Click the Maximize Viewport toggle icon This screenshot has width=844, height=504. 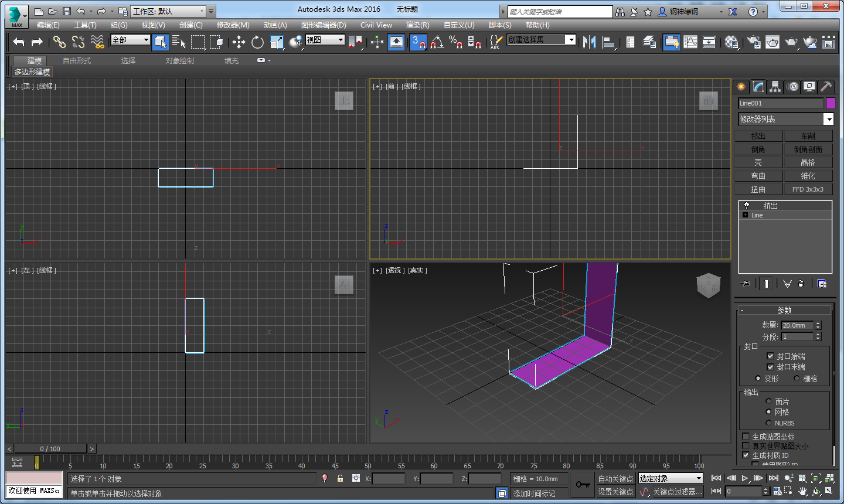829,492
